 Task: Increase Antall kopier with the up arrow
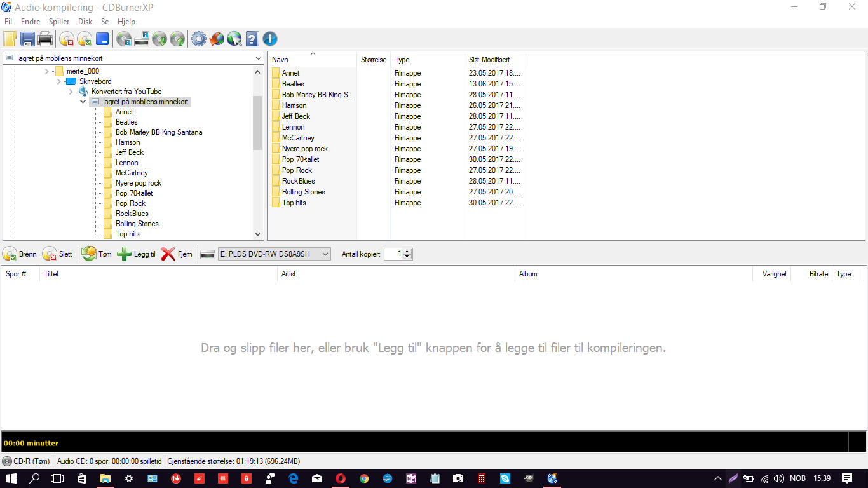pos(407,251)
